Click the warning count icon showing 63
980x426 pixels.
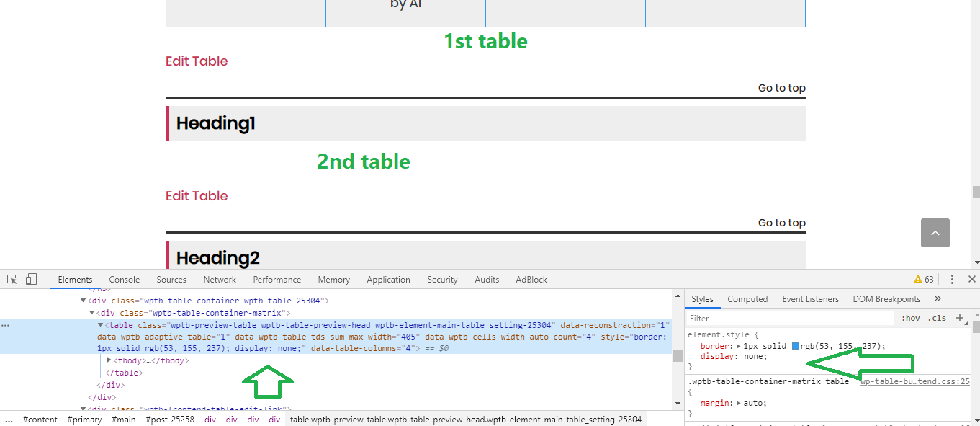(x=924, y=280)
